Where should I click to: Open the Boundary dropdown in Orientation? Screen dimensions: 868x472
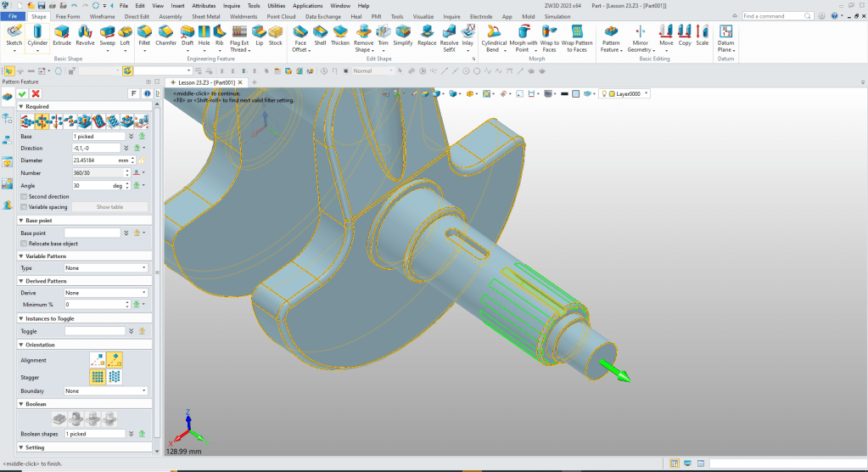tap(106, 391)
